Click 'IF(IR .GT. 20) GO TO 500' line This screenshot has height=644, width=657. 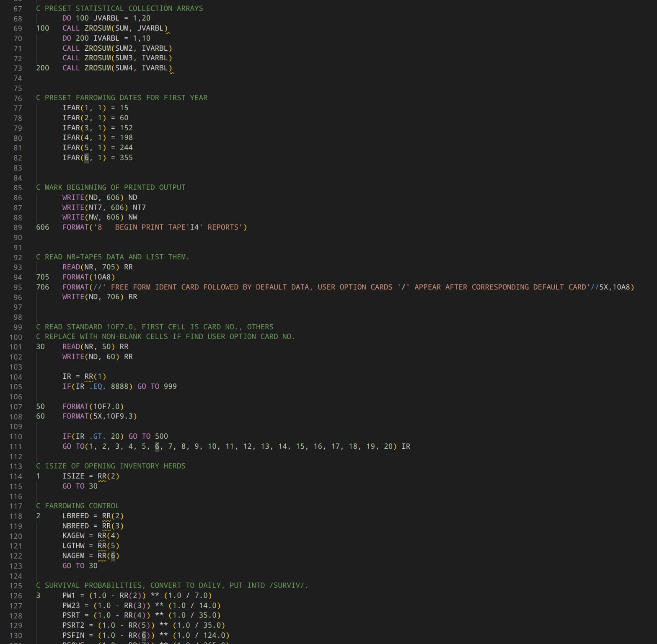point(115,436)
